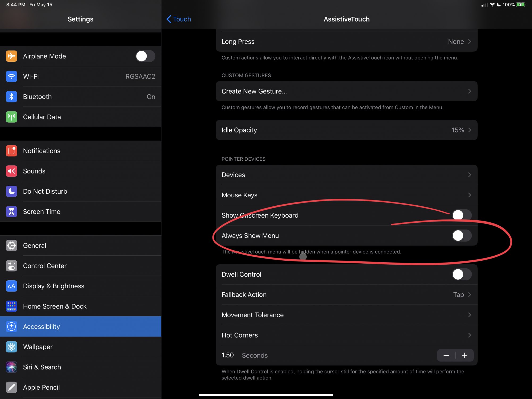Tap the Siri & Search icon
532x399 pixels.
[x=11, y=367]
